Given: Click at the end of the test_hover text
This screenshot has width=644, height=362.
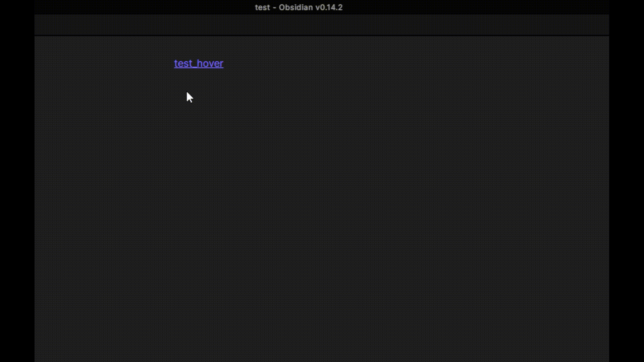Looking at the screenshot, I should 223,63.
